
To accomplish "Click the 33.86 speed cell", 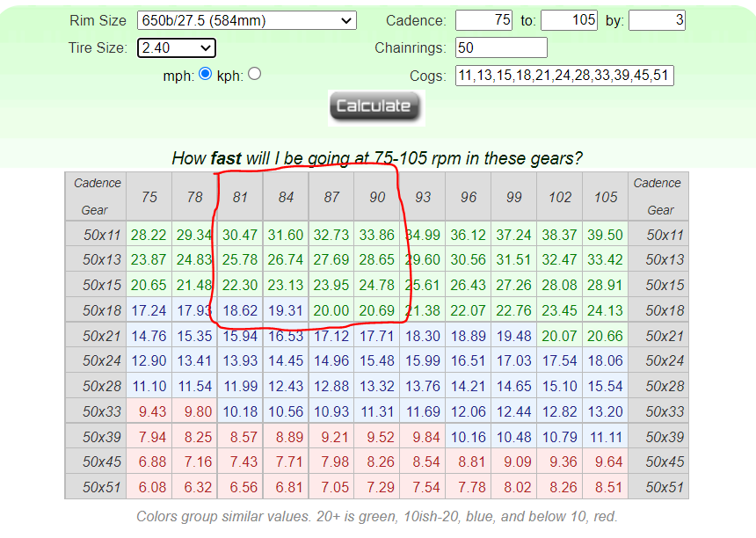I will click(377, 235).
